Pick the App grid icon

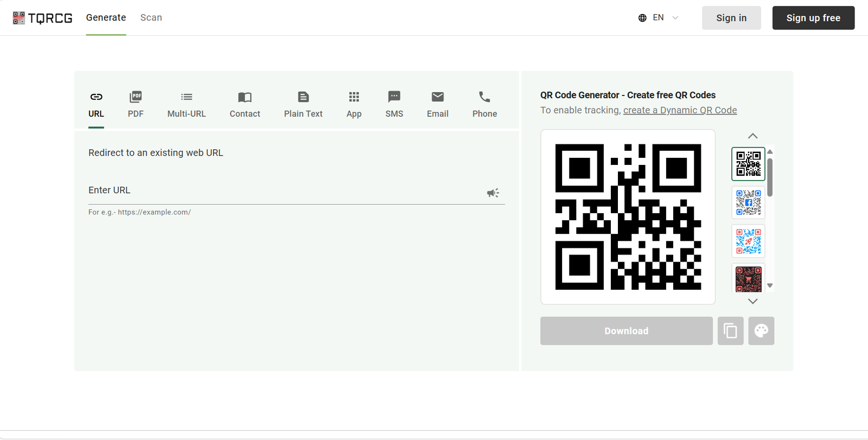tap(354, 97)
